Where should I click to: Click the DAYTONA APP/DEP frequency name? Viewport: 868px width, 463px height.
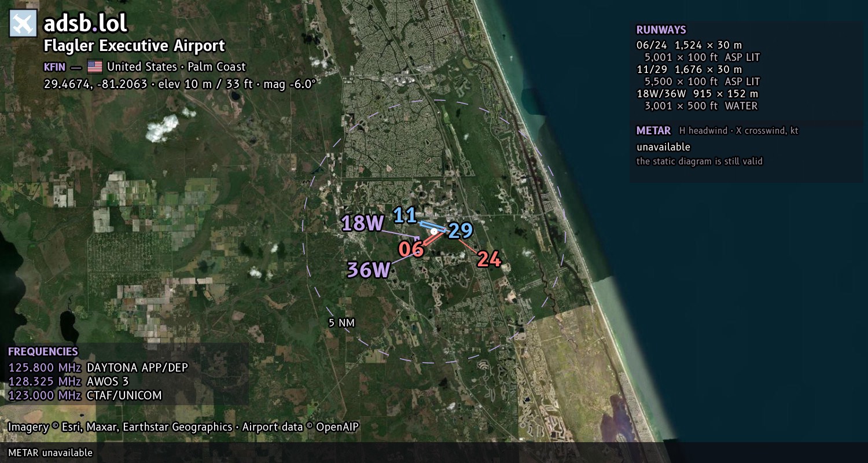pyautogui.click(x=138, y=368)
